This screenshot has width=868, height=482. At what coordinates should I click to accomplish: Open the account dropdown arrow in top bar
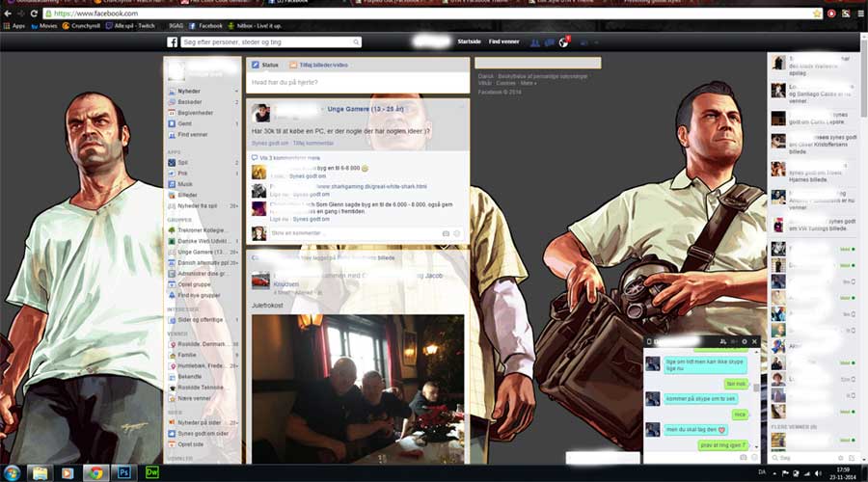coord(597,42)
